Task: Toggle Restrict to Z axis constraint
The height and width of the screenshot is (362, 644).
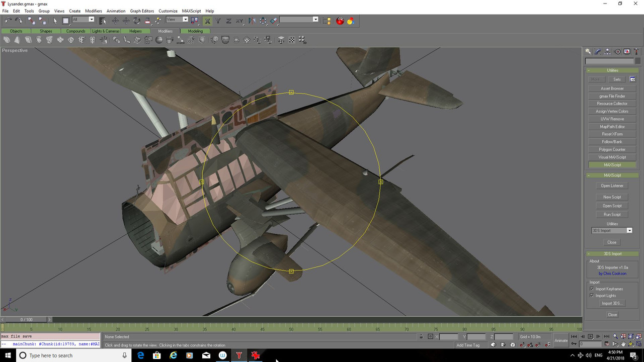Action: pyautogui.click(x=228, y=21)
